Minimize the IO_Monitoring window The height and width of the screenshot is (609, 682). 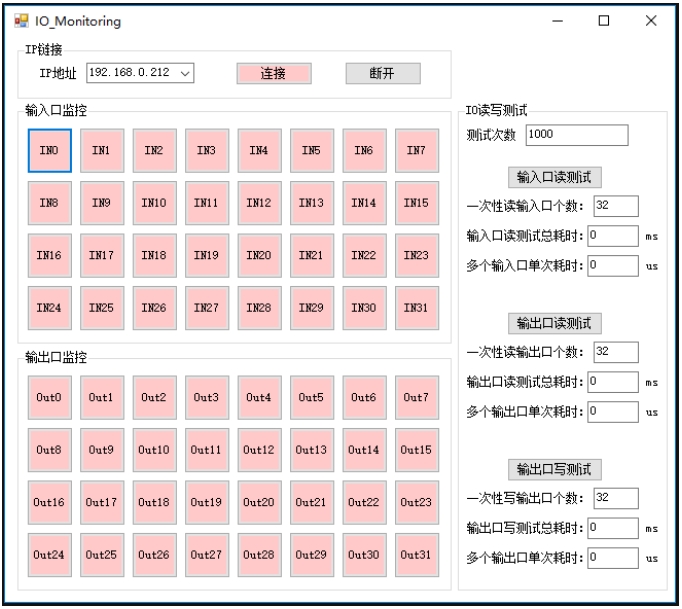558,20
